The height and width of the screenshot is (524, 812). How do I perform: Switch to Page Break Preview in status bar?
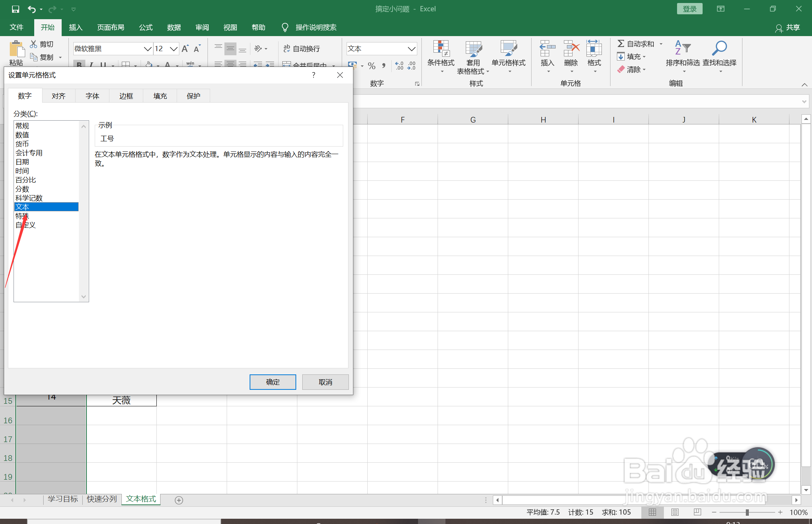pos(697,512)
